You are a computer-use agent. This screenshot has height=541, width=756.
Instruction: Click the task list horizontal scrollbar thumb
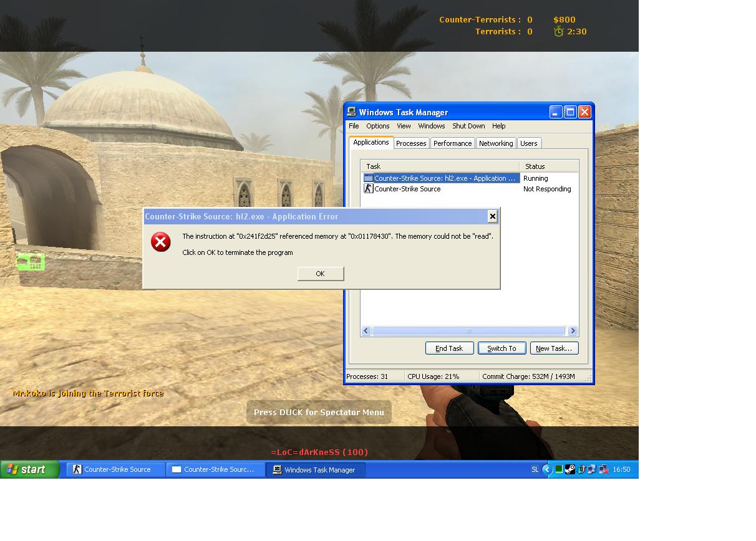(x=468, y=331)
